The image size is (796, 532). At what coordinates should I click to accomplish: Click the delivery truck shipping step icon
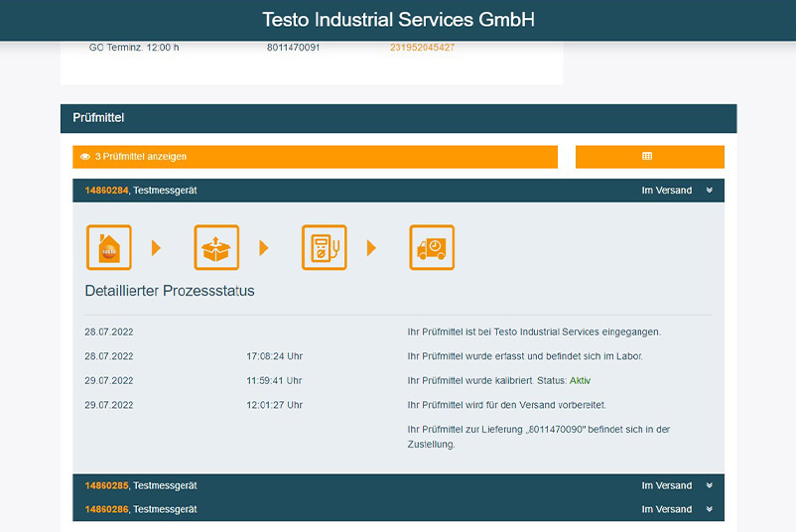[432, 247]
